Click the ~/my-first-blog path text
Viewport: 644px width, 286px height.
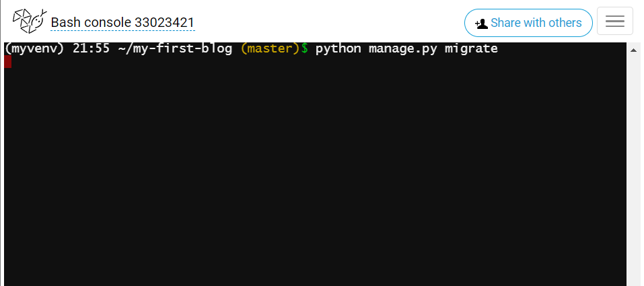tap(175, 48)
